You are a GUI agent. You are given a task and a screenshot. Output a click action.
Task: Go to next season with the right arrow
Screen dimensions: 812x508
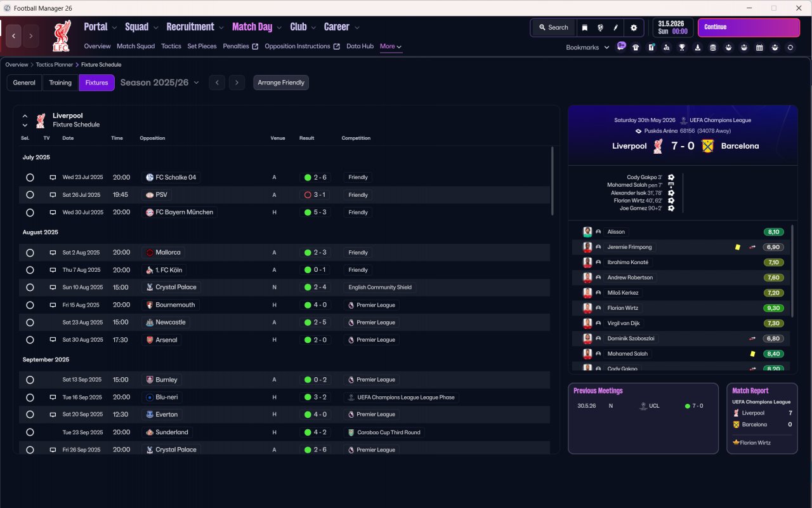pyautogui.click(x=237, y=83)
